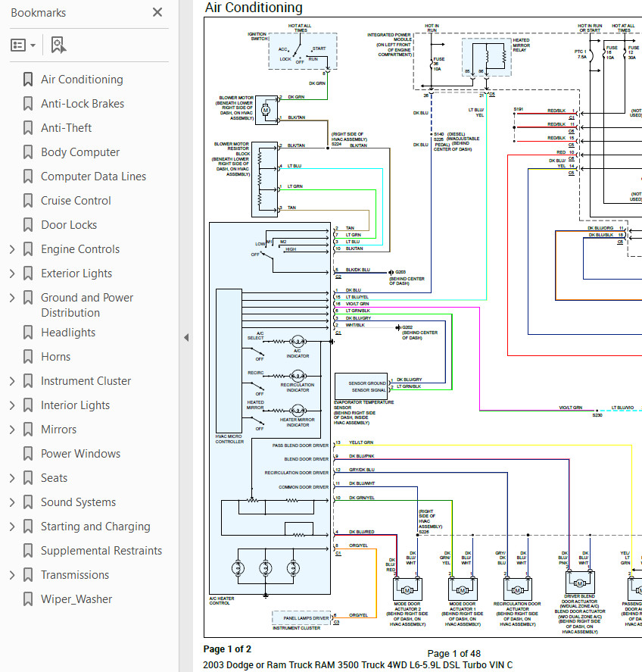The height and width of the screenshot is (672, 642).
Task: Click bookmark ribbon icon beside Body Computer
Action: pyautogui.click(x=28, y=152)
